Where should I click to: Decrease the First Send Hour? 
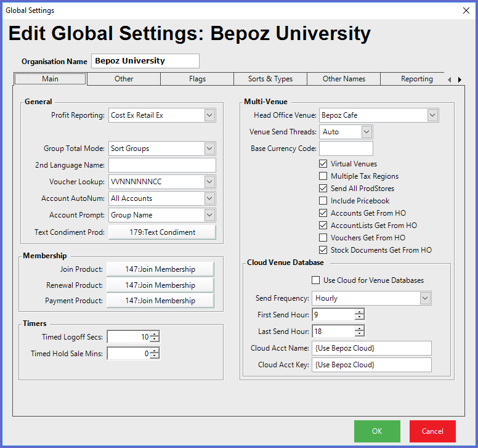click(360, 317)
